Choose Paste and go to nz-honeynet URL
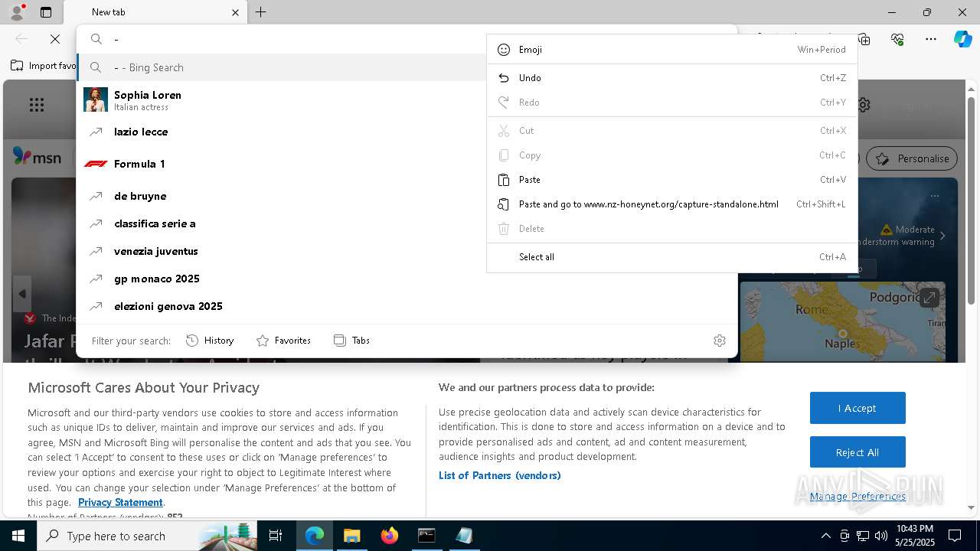980x551 pixels. pos(671,204)
